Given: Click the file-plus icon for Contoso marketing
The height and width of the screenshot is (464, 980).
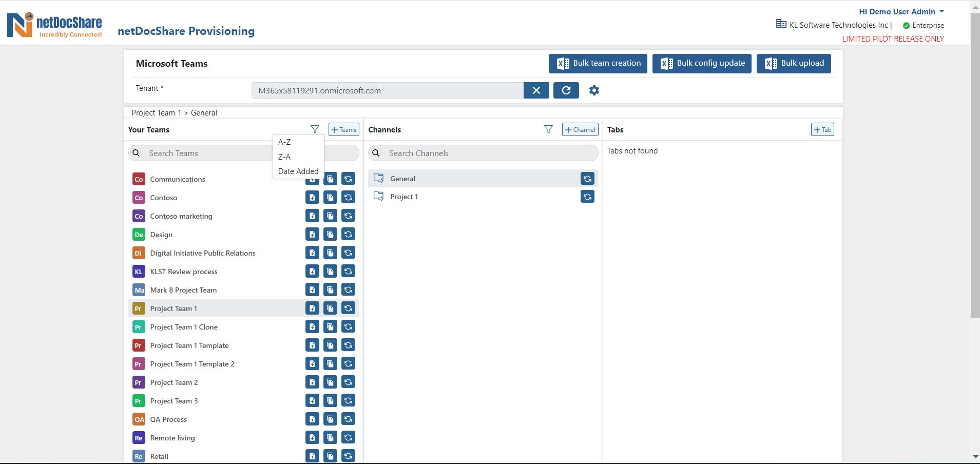Looking at the screenshot, I should (312, 216).
